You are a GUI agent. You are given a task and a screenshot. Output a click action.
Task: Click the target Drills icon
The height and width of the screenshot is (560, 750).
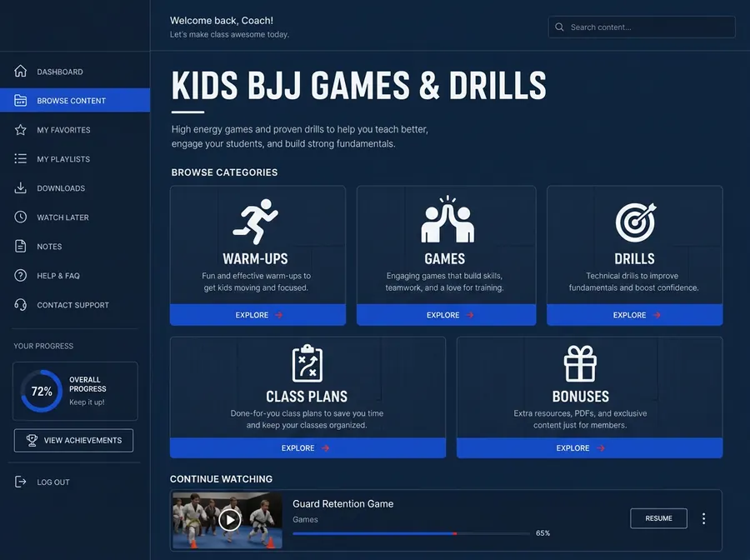tap(636, 222)
